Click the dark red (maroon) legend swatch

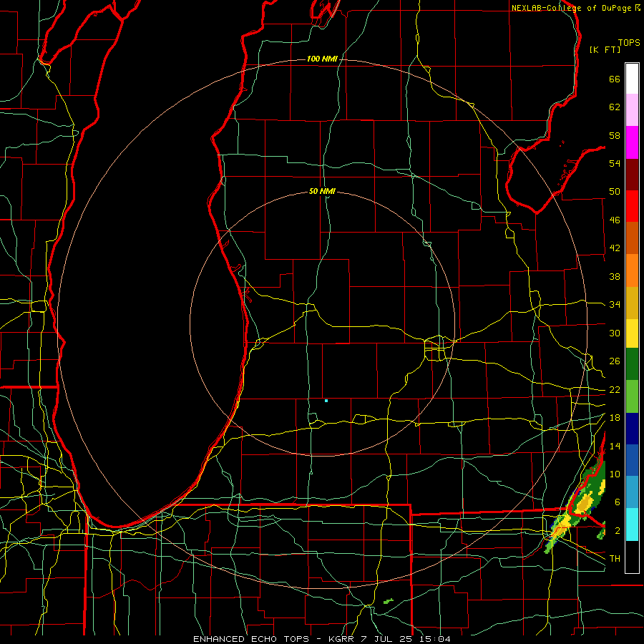632,175
